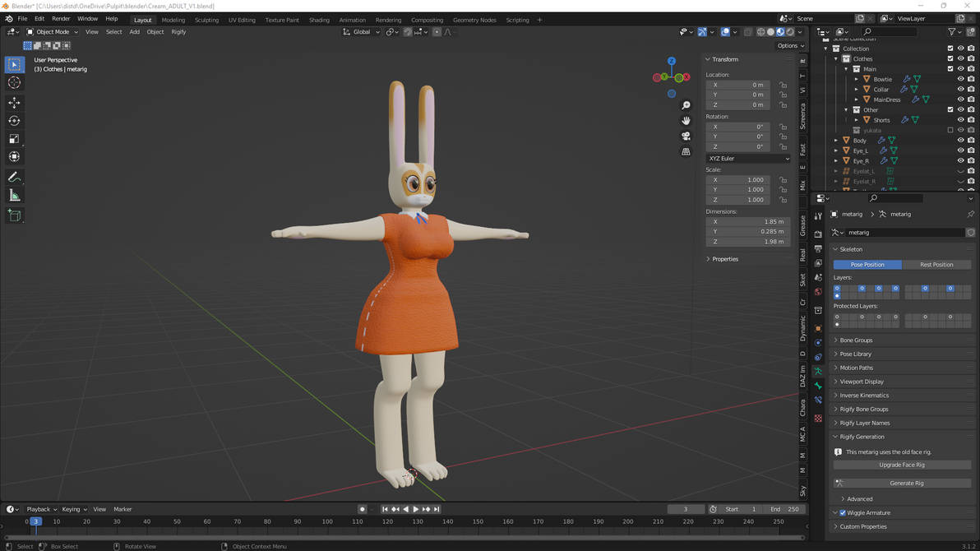Click the current frame number field
The height and width of the screenshot is (551, 980).
pos(685,510)
